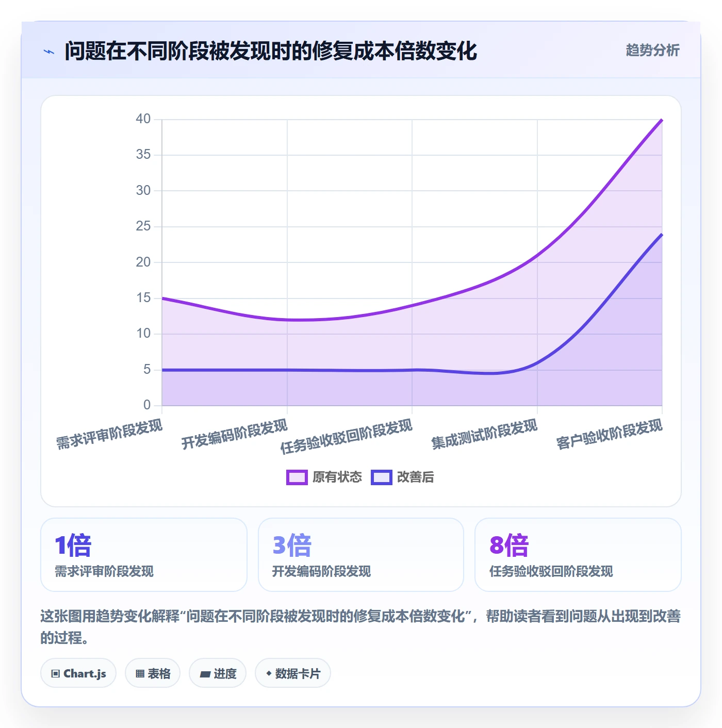Click the 40 value on the y-axis
722x728 pixels.
pyautogui.click(x=143, y=119)
